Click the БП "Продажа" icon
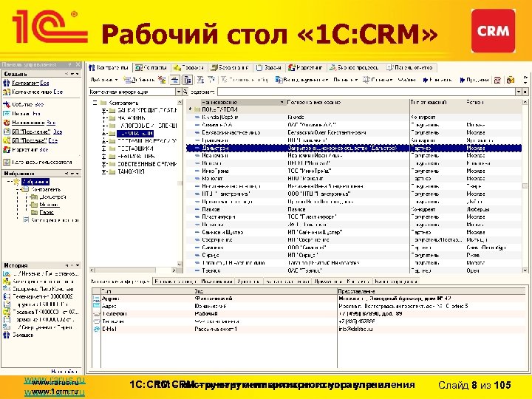Image resolution: width=532 pixels, height=399 pixels. 7,140
